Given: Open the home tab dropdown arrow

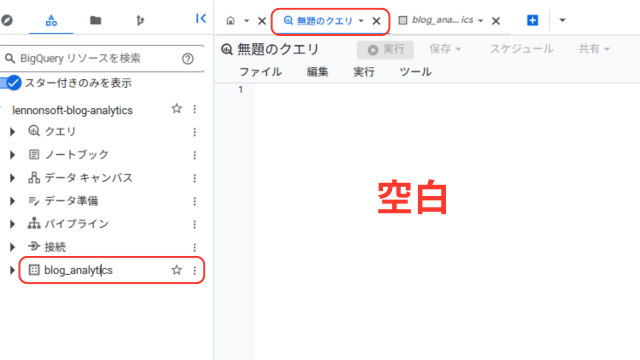Looking at the screenshot, I should click(247, 21).
